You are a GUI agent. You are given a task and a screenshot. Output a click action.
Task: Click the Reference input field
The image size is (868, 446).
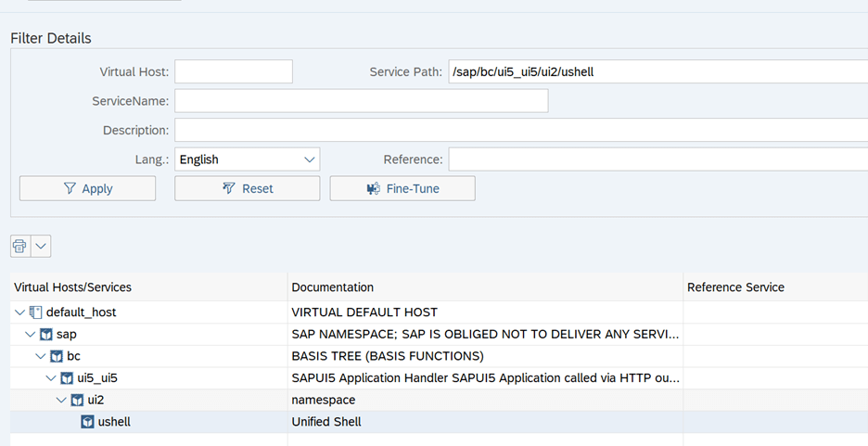[x=658, y=159]
